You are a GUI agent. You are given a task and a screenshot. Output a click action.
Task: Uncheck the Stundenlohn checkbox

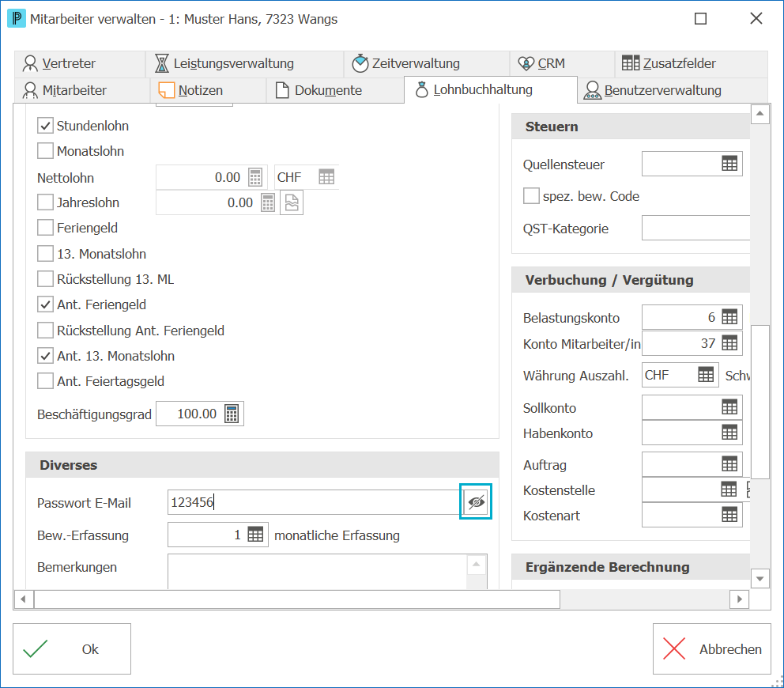[46, 126]
